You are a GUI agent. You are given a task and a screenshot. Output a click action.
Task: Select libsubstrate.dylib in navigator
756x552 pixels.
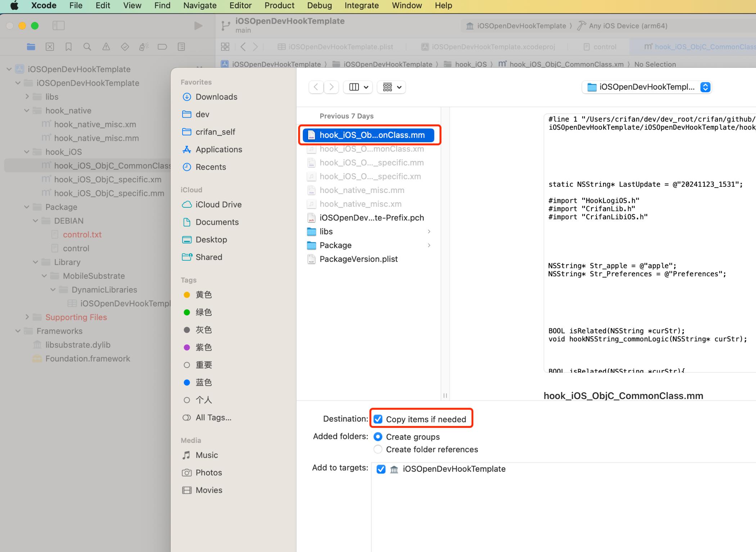pyautogui.click(x=78, y=345)
